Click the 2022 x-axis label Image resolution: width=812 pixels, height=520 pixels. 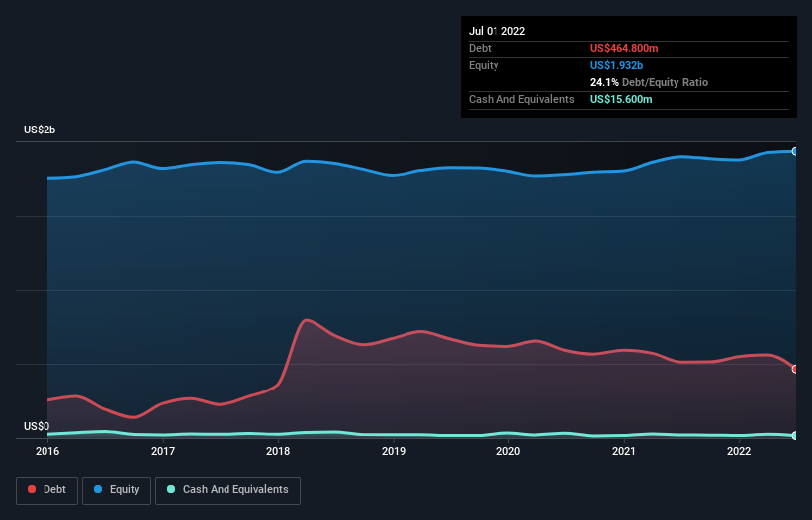739,451
